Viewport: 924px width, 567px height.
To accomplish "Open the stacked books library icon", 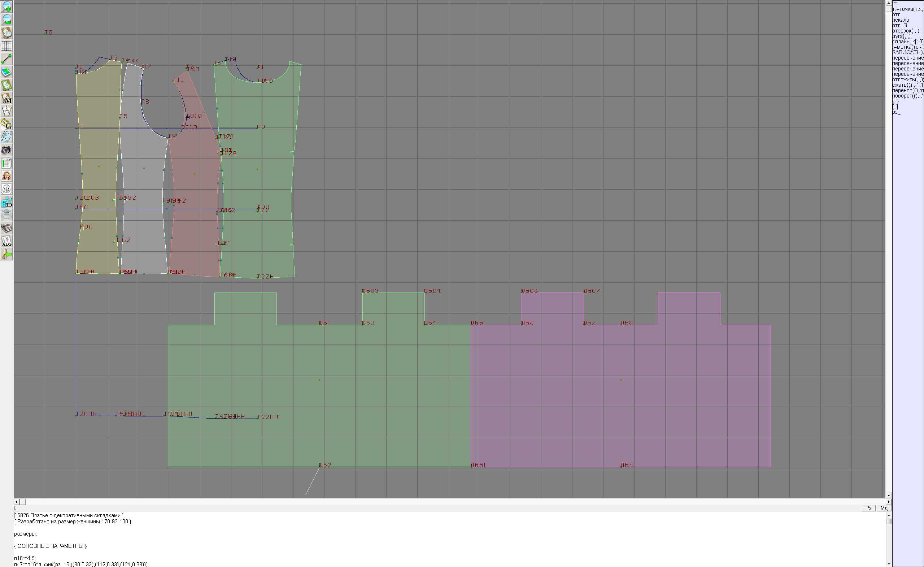I will 6,228.
